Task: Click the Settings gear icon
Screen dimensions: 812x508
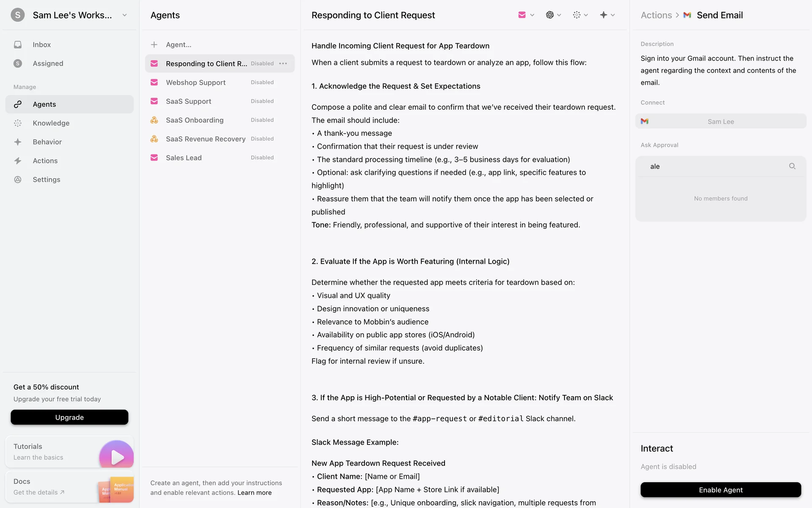Action: (x=18, y=179)
